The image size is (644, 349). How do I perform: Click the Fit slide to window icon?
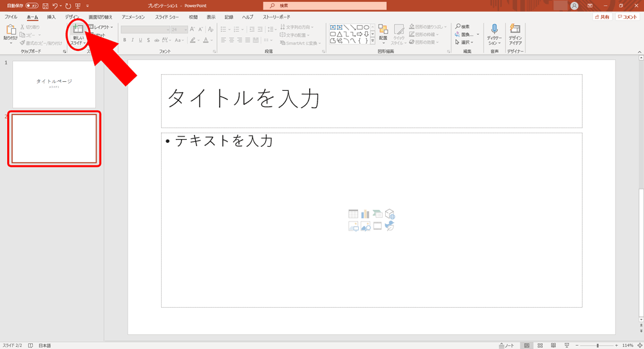click(640, 345)
